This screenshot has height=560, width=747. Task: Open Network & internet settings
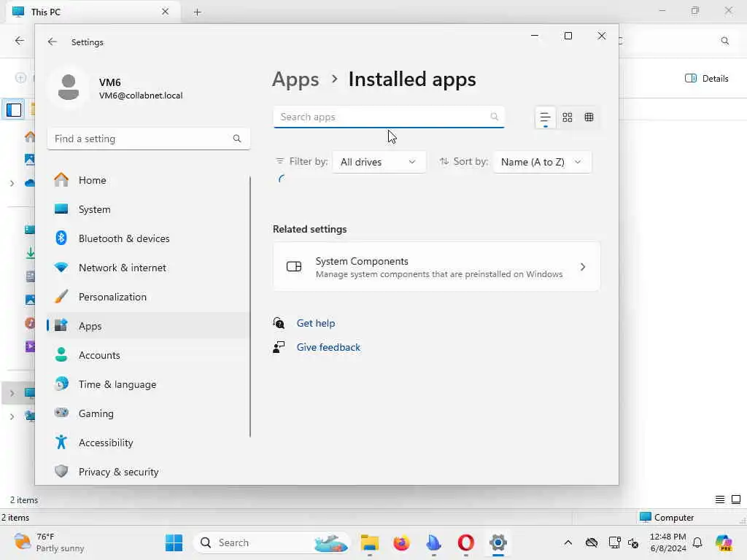[x=148, y=268]
